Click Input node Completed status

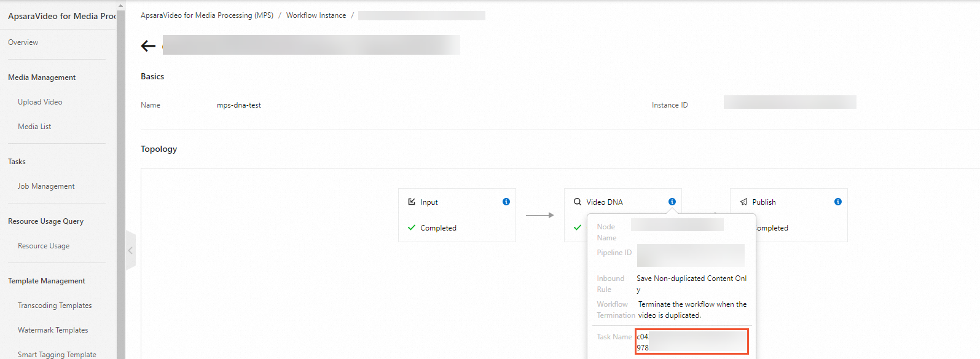tap(438, 228)
